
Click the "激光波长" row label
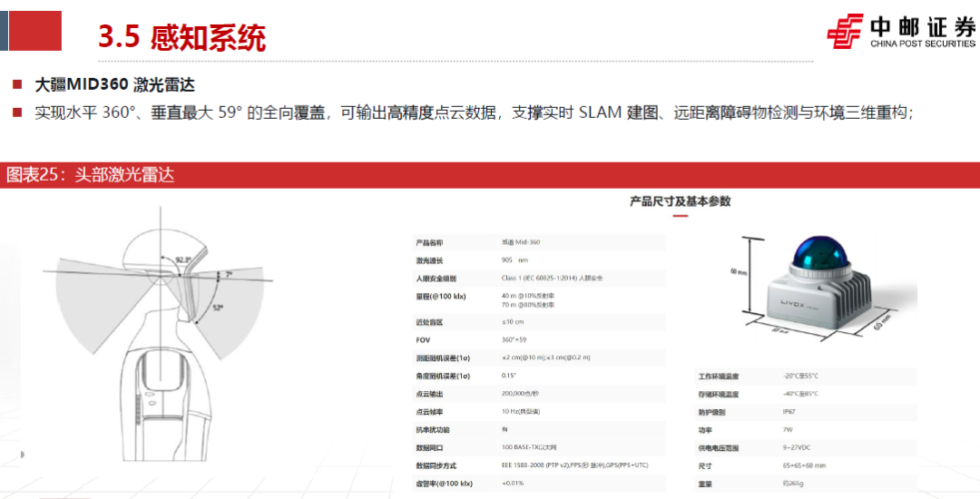[429, 260]
